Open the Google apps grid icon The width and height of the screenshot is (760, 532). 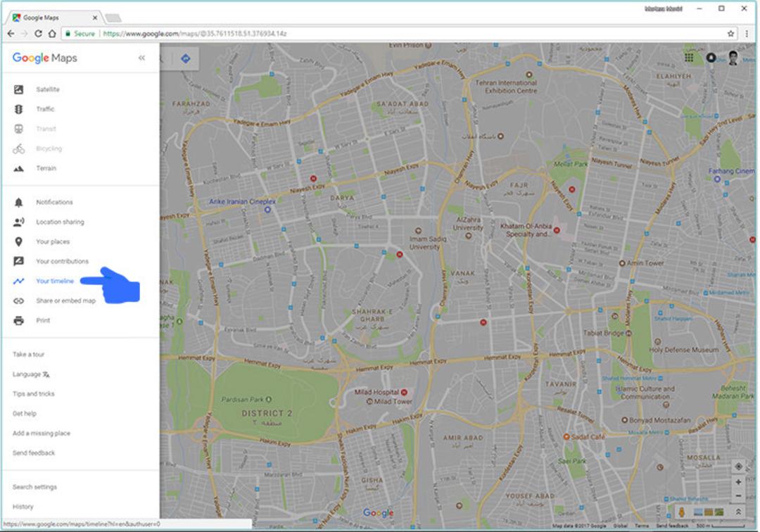click(x=689, y=58)
